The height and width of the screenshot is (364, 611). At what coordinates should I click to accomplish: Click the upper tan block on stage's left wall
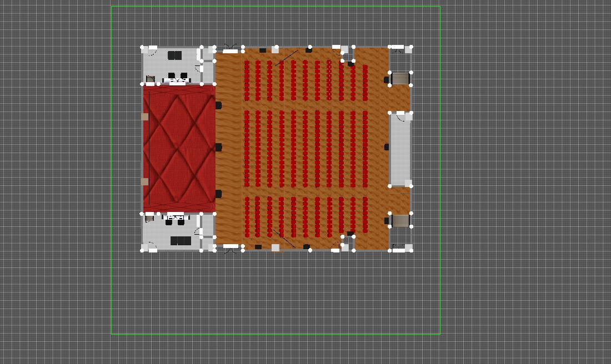145,117
